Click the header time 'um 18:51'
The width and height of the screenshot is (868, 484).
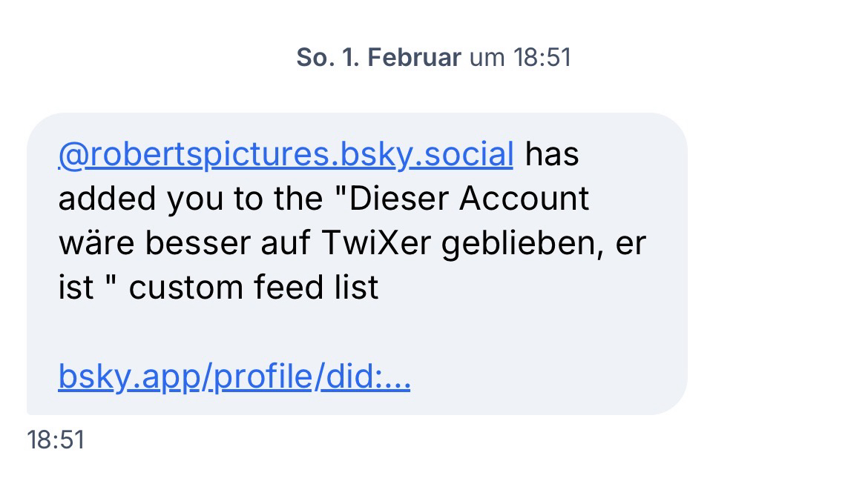click(x=520, y=58)
